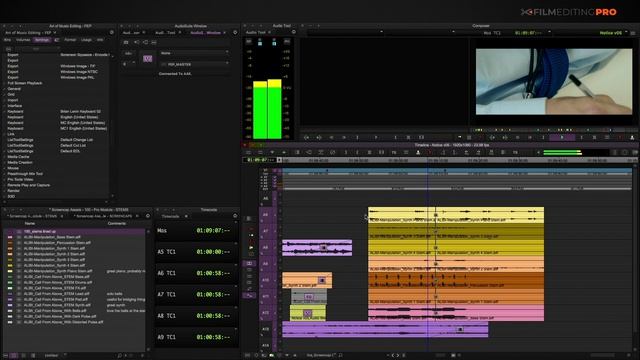Click color swatch of Manipulation_Bass Stem clip

point(10,237)
